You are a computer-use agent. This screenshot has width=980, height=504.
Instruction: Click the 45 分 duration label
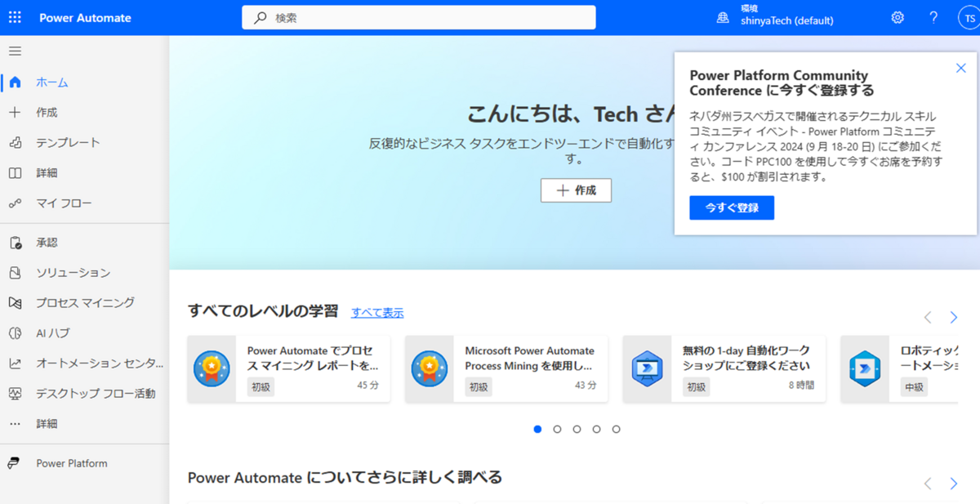click(x=368, y=385)
